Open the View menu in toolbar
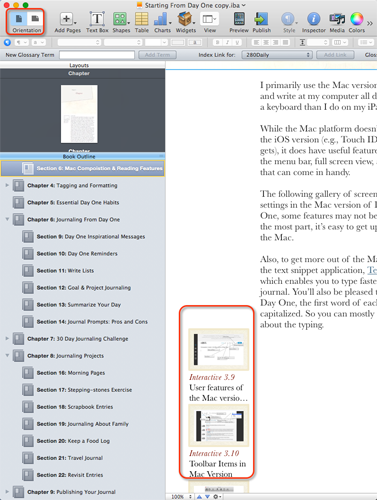This screenshot has width=377, height=500. point(209,22)
